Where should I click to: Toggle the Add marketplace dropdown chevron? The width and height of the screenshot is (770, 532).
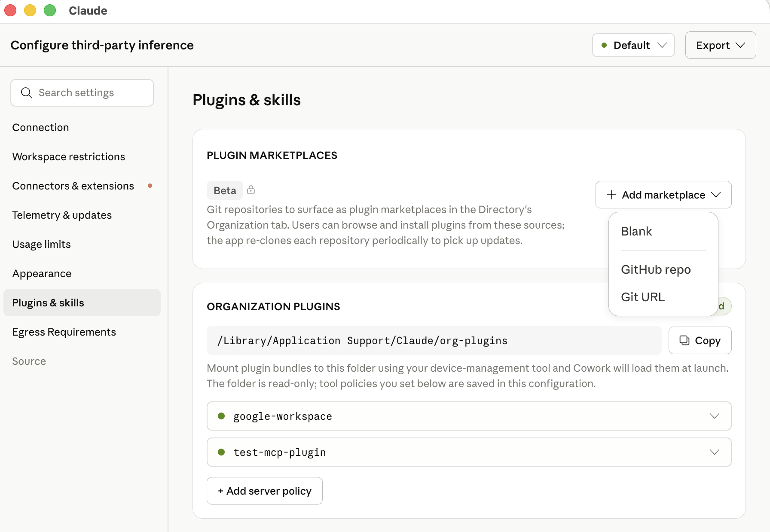point(716,195)
